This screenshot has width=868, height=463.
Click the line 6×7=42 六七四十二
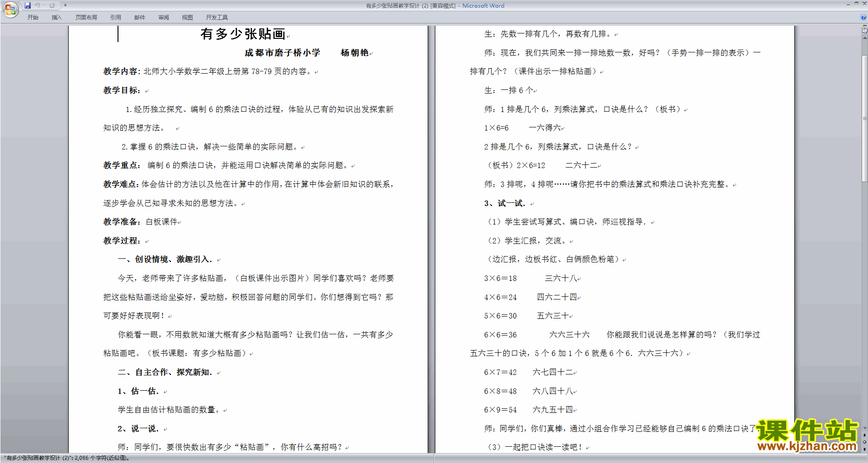[x=528, y=372]
